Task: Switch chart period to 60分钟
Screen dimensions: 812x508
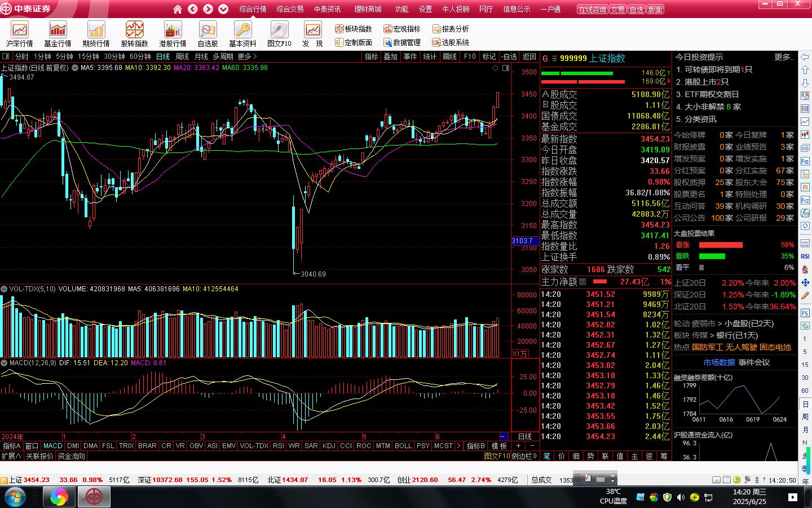Action: [140, 56]
